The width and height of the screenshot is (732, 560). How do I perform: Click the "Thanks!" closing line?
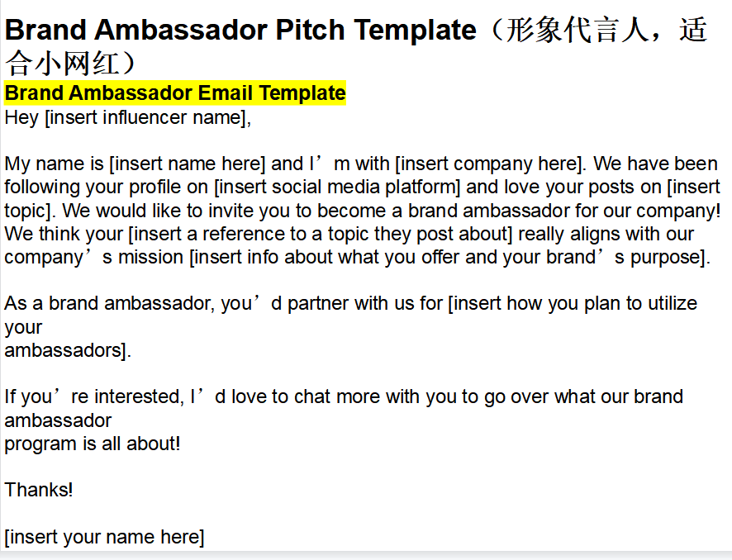39,490
